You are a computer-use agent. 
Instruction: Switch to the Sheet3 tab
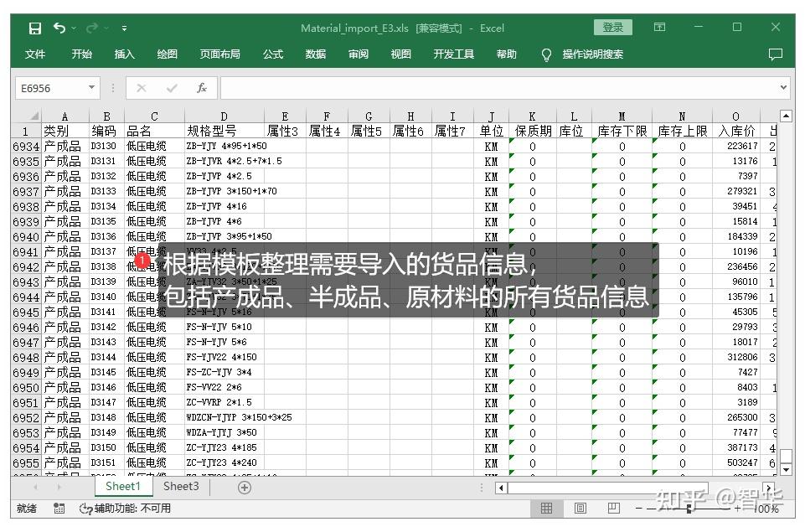click(181, 486)
